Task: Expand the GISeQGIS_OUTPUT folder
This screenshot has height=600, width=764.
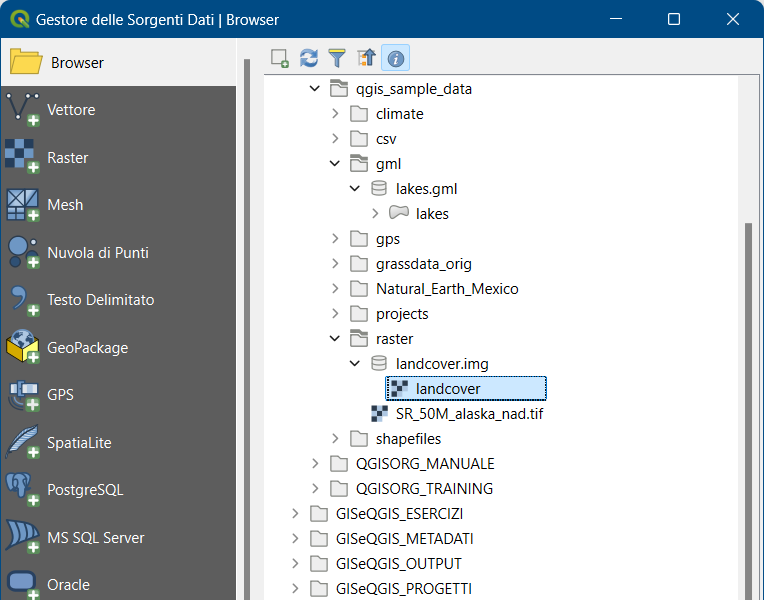Action: coord(295,563)
